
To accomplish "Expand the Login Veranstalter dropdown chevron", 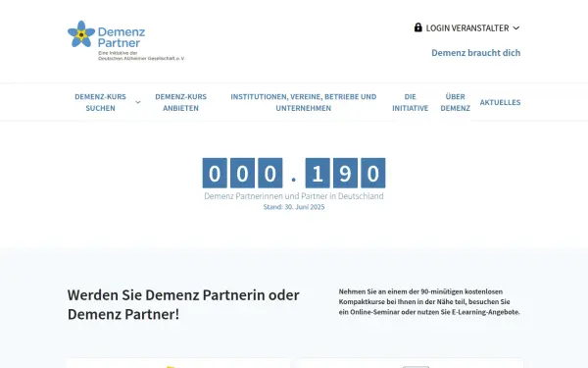I will 516,28.
